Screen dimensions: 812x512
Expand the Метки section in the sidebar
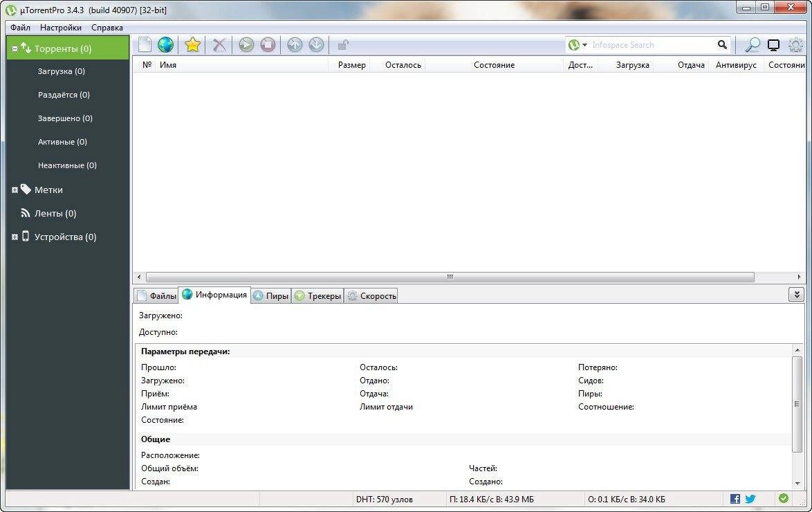click(x=15, y=189)
